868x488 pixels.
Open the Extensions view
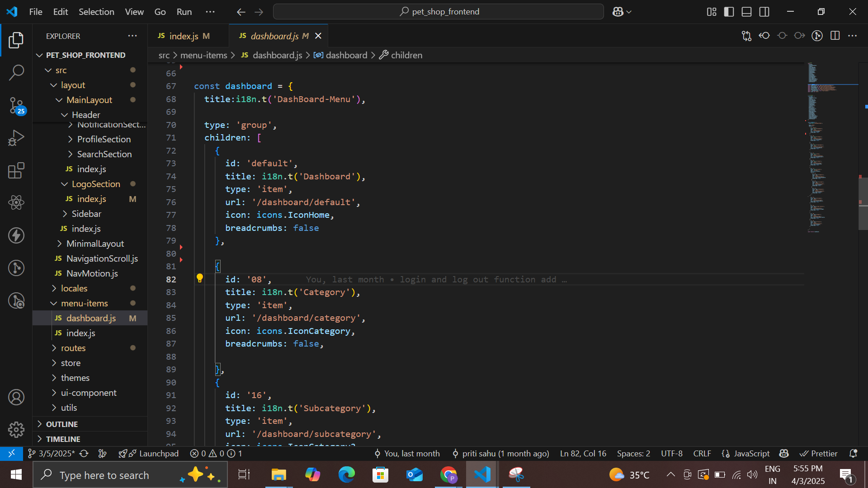point(16,171)
